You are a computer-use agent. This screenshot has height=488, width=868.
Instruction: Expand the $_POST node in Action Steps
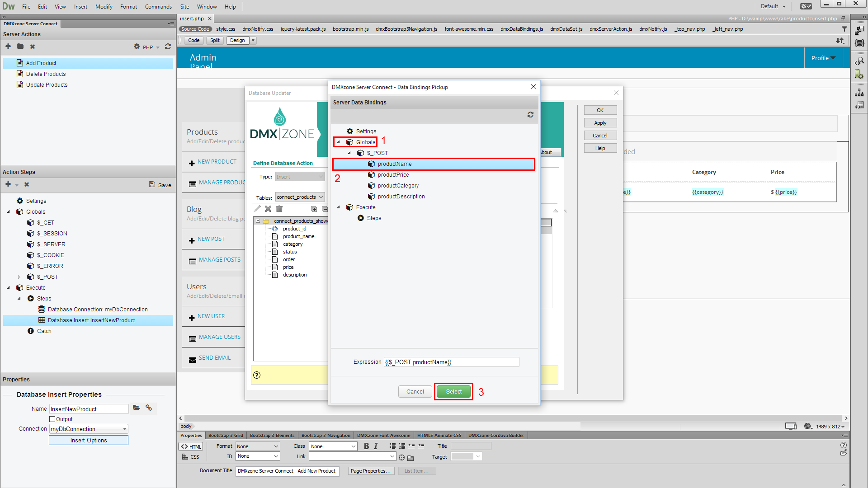tap(19, 277)
